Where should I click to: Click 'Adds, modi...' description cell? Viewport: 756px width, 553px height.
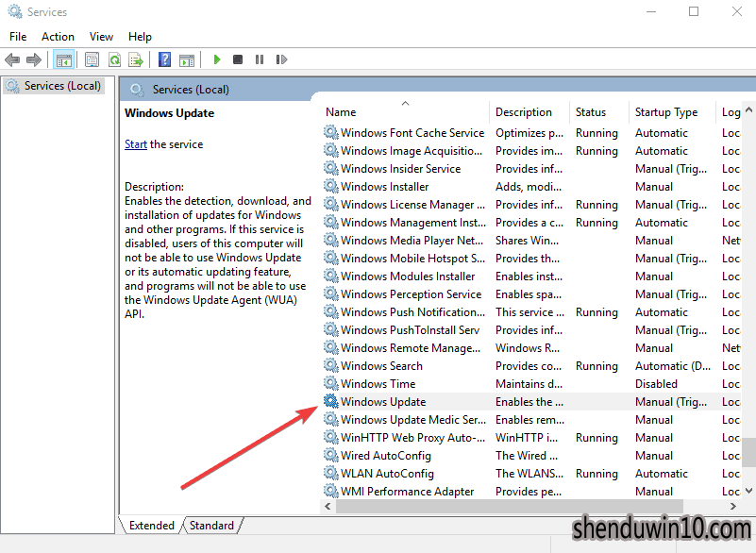(529, 187)
